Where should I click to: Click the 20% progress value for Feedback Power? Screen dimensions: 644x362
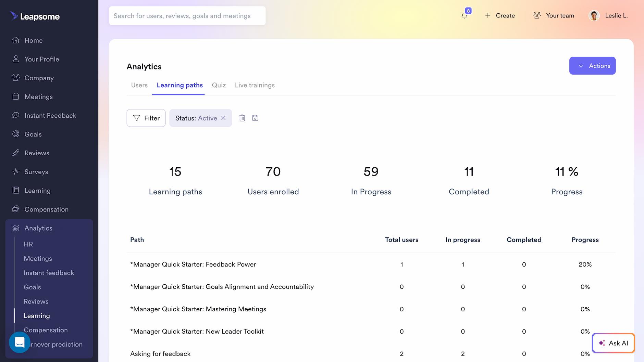click(585, 264)
